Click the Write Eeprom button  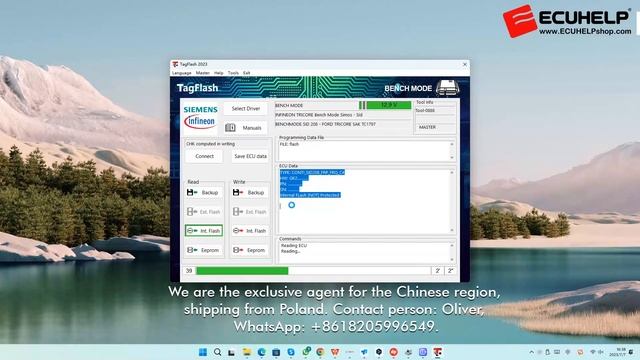250,250
